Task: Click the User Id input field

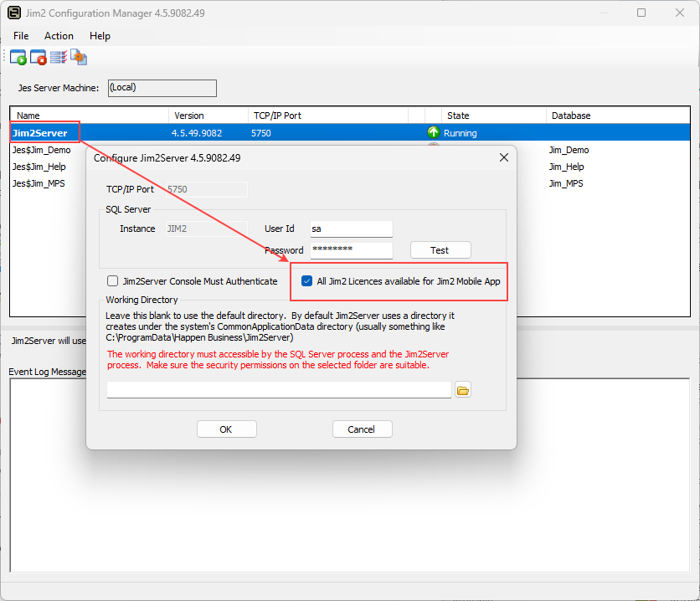Action: coord(352,229)
